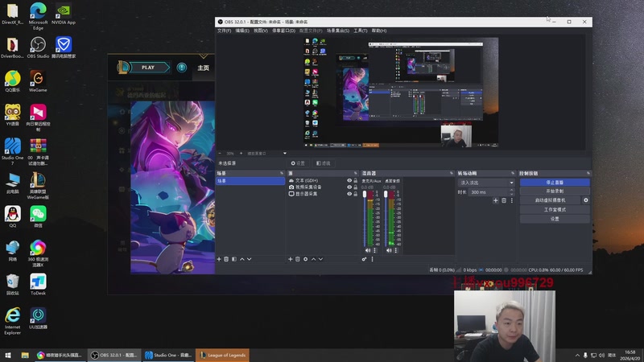Add a scene transition with plus icon
The height and width of the screenshot is (362, 644).
496,200
